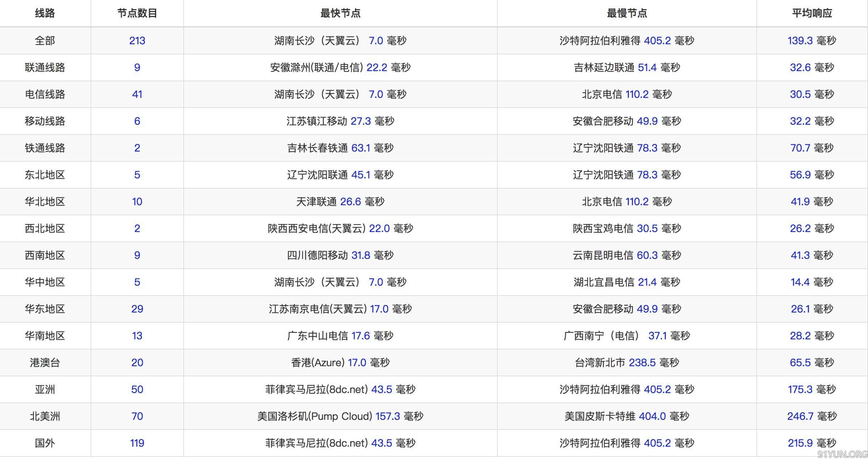Screen dimensions: 868x459
Task: Click the 电信线路 row label
Action: 45,94
